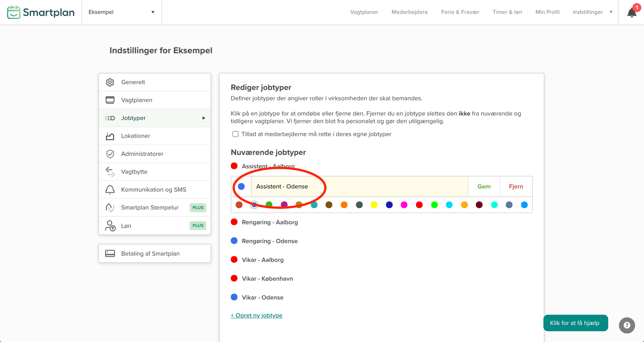Open Ferie & Fravær menu item
Screen dimensions: 644x342
point(460,12)
